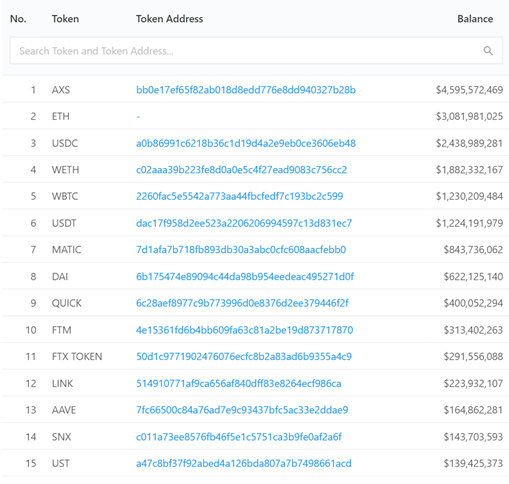Open the FTM token address link
The height and width of the screenshot is (484, 509).
[244, 330]
